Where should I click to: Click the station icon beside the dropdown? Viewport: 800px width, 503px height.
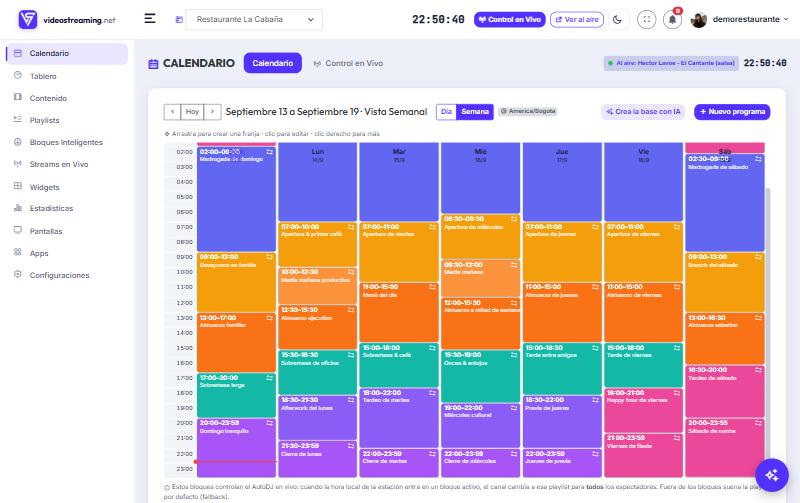tap(179, 19)
